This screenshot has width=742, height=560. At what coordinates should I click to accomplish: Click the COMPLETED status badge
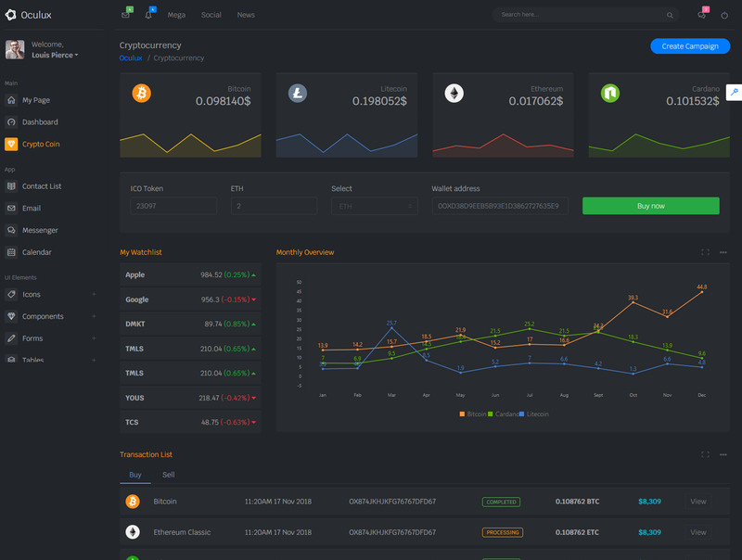pyautogui.click(x=501, y=502)
